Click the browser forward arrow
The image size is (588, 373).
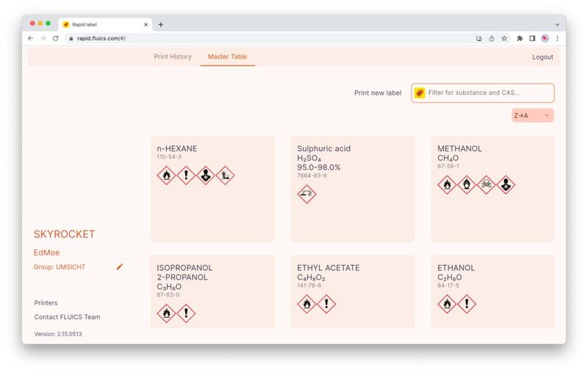click(x=43, y=38)
